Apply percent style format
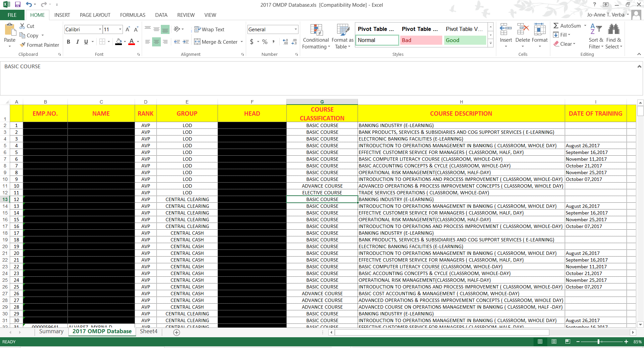This screenshot has width=644, height=348. (265, 42)
